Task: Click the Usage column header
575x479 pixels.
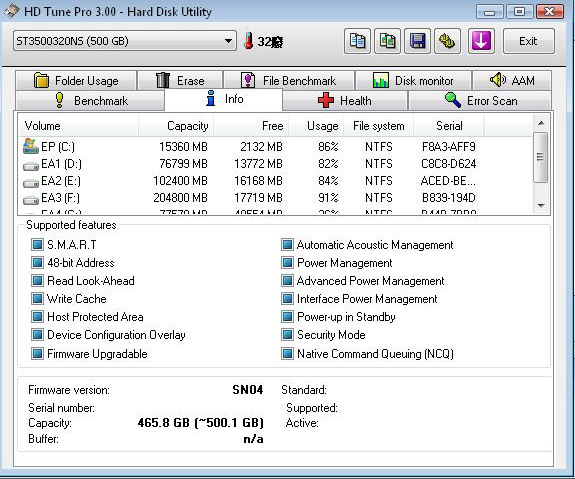Action: tap(316, 126)
